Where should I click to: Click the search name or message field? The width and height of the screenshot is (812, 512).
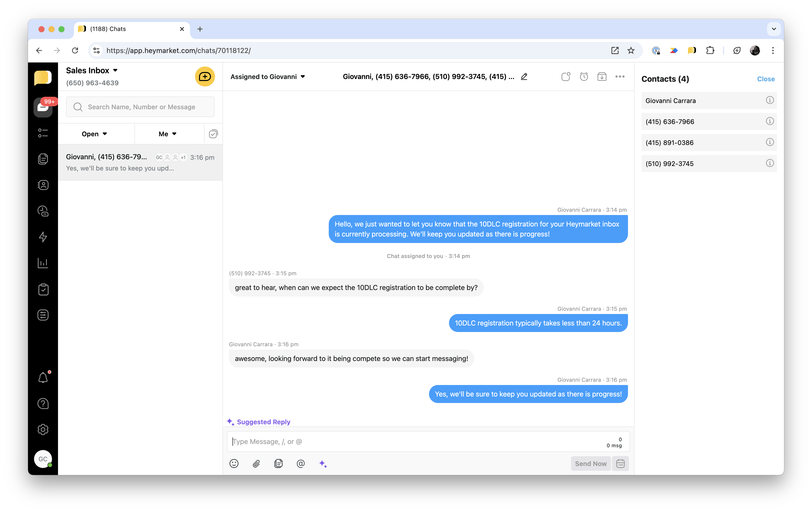coord(140,107)
